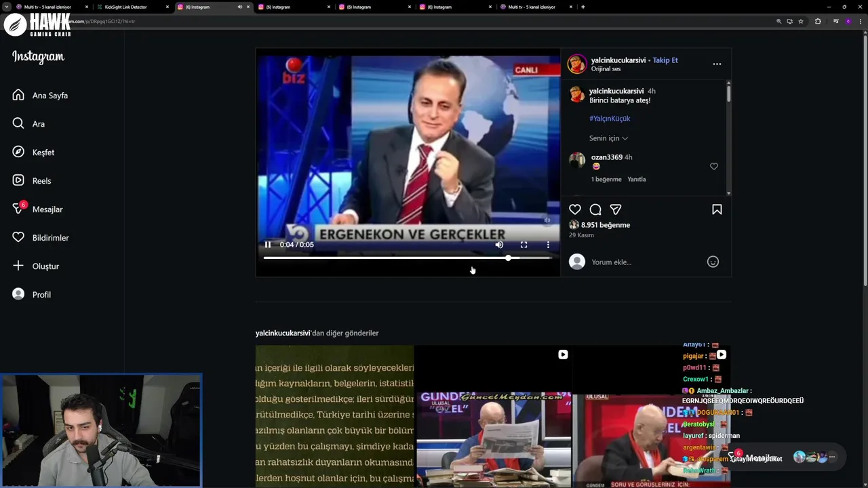Follow the account via Takip Et
Viewport: 868px width, 488px height.
(665, 60)
